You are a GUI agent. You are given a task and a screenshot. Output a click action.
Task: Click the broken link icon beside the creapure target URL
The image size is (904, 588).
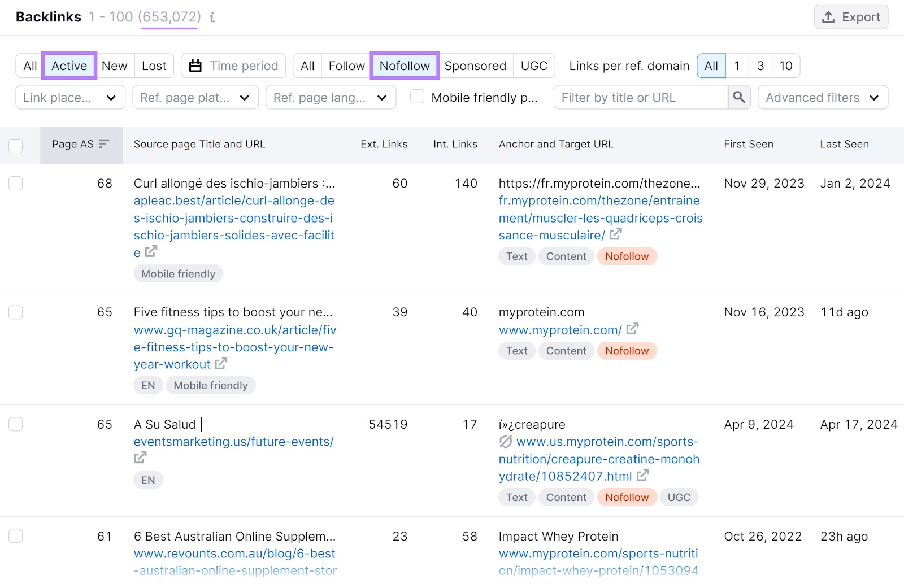[x=506, y=442]
